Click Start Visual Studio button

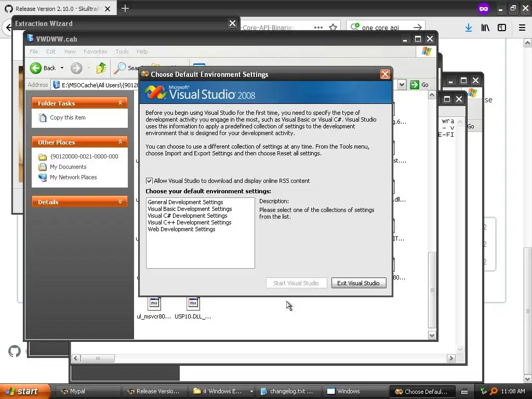point(296,283)
